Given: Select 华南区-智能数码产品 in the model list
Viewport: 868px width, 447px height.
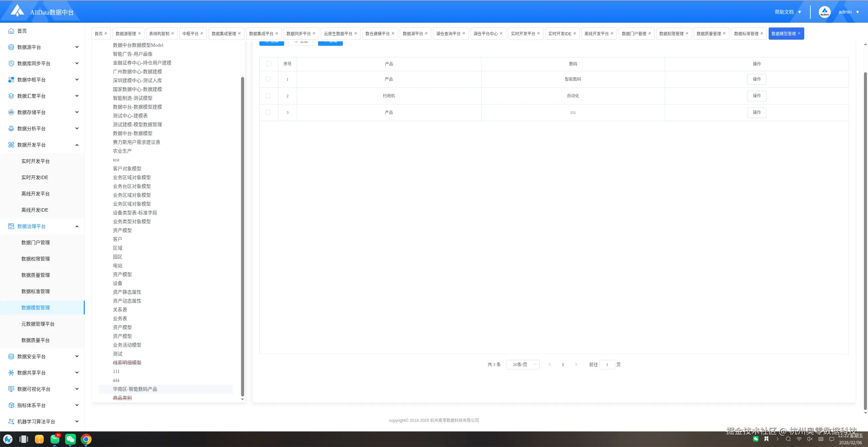Looking at the screenshot, I should coord(135,389).
